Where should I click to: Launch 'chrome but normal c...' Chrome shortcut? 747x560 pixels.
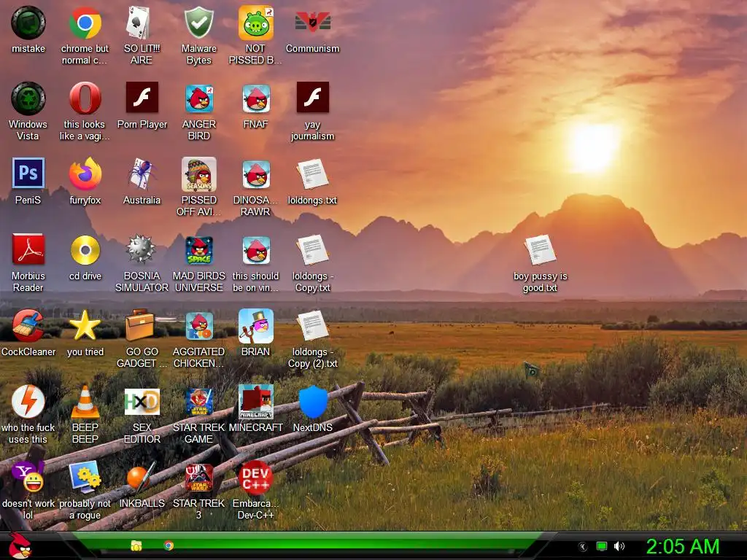click(85, 23)
